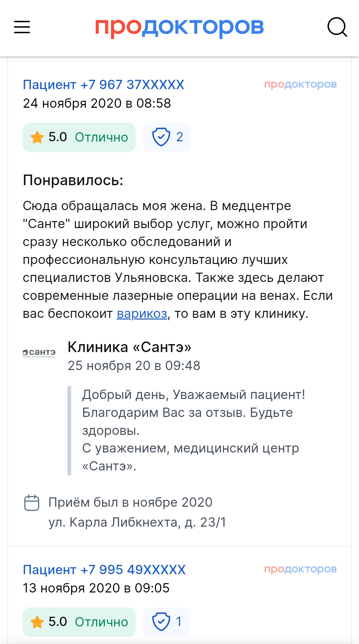Open patient +7 995 49XXXXX profile
359x644 pixels.
point(104,570)
